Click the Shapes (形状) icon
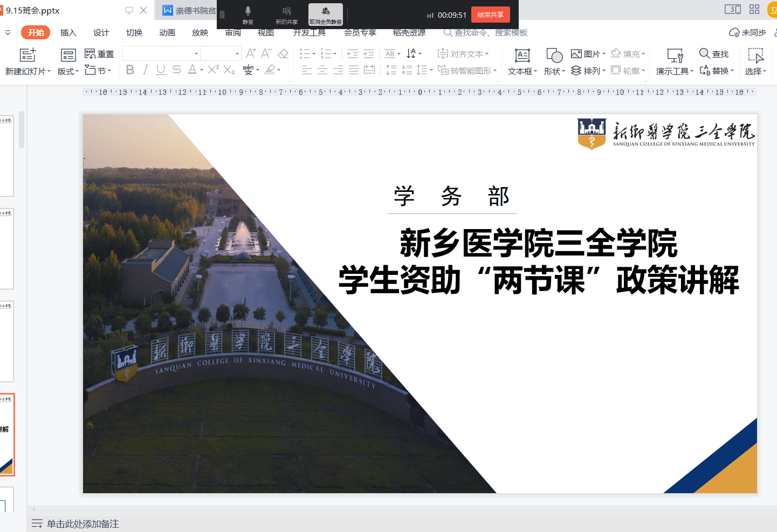777x532 pixels. pyautogui.click(x=554, y=55)
